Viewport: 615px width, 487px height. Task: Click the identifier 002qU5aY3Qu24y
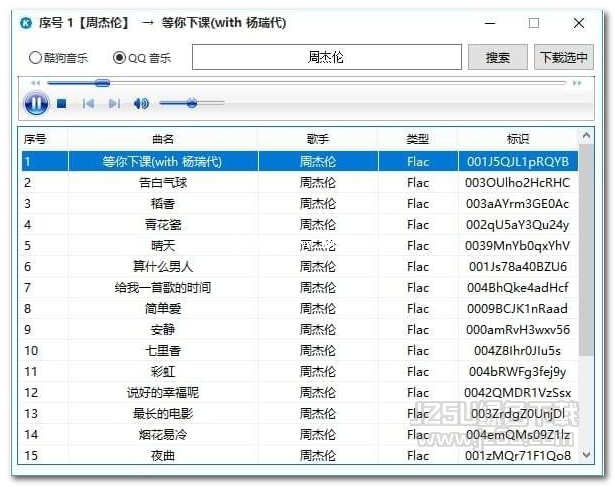click(x=518, y=225)
